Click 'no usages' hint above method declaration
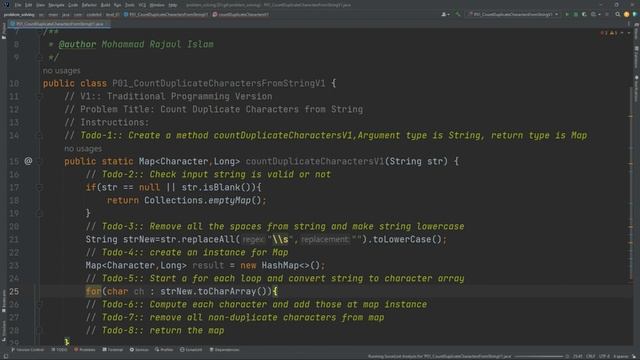Image resolution: width=640 pixels, height=360 pixels. pyautogui.click(x=83, y=149)
